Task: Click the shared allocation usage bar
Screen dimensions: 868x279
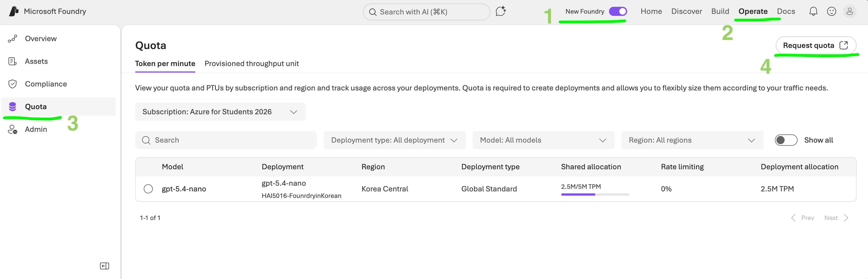Action: tap(595, 194)
